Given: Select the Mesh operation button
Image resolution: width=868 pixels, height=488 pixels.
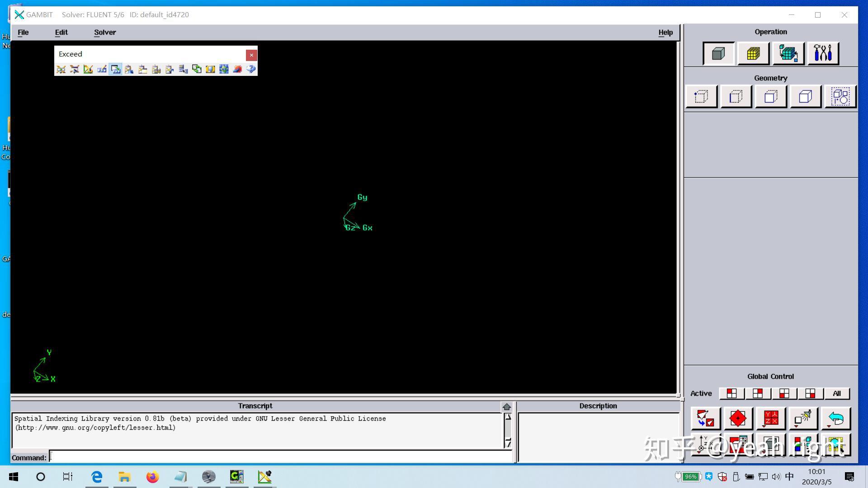Looking at the screenshot, I should pos(753,54).
